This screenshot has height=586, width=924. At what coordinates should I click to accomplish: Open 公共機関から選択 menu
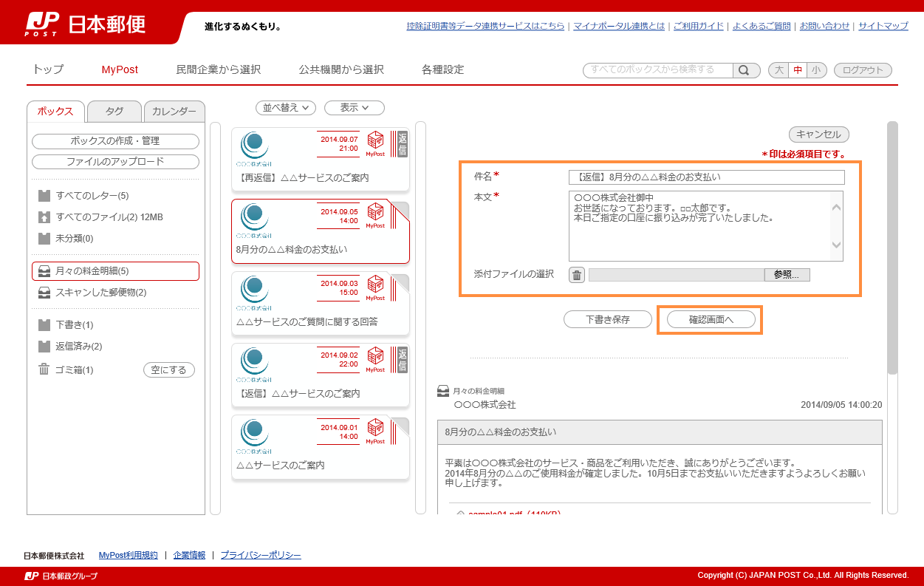click(x=341, y=69)
